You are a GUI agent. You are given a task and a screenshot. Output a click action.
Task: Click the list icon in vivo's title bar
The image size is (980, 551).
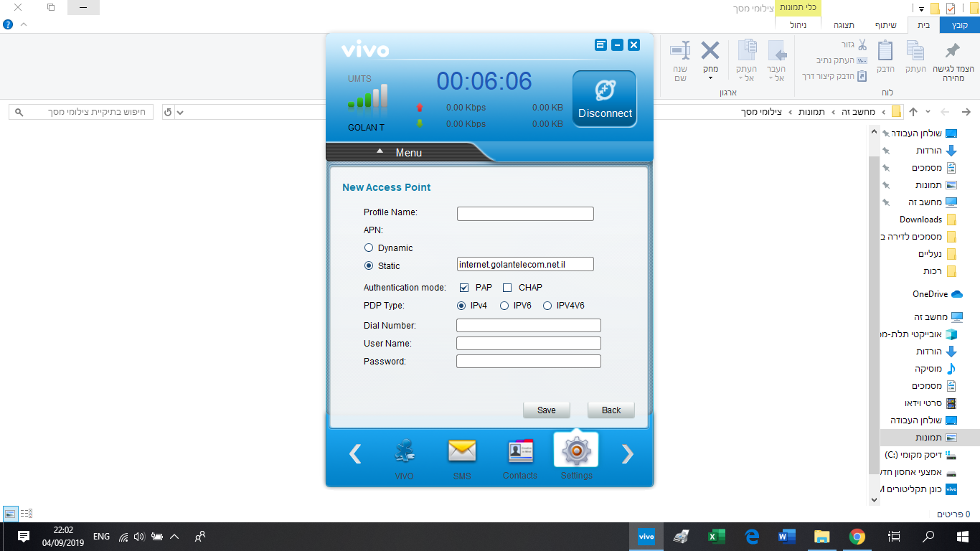click(601, 45)
